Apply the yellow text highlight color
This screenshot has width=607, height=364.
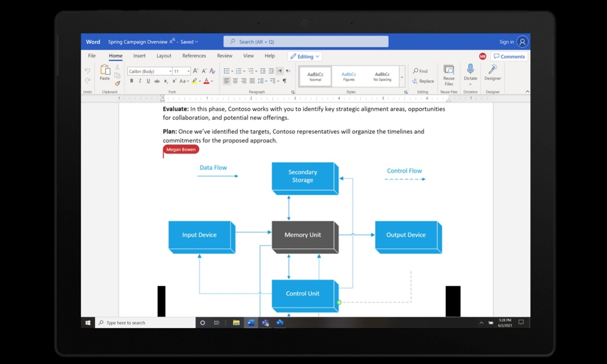coord(194,81)
